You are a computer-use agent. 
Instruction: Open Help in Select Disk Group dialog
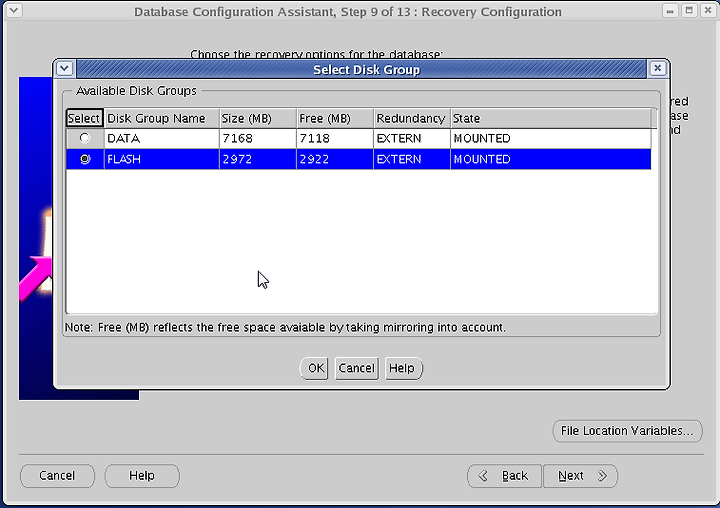[403, 368]
